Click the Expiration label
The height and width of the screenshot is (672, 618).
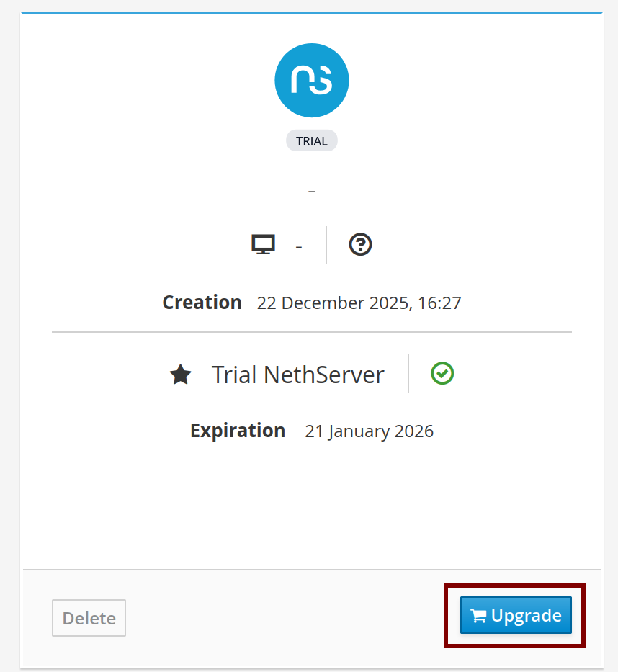click(238, 431)
